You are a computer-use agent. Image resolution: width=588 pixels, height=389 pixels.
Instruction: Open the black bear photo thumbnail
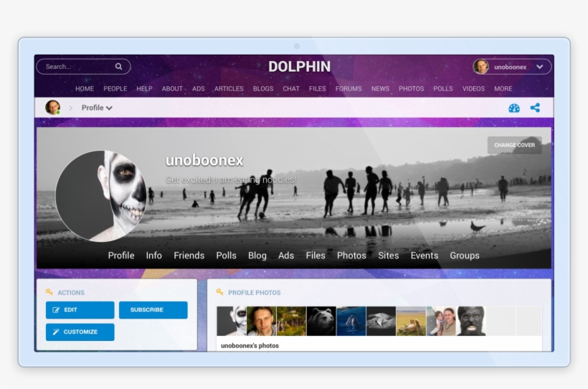click(x=321, y=321)
